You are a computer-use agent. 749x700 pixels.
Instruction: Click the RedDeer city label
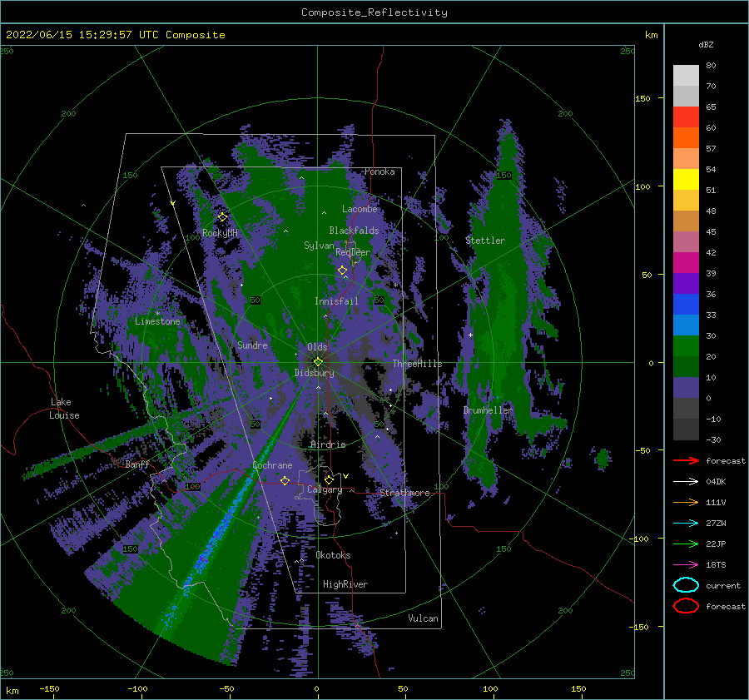click(x=353, y=252)
